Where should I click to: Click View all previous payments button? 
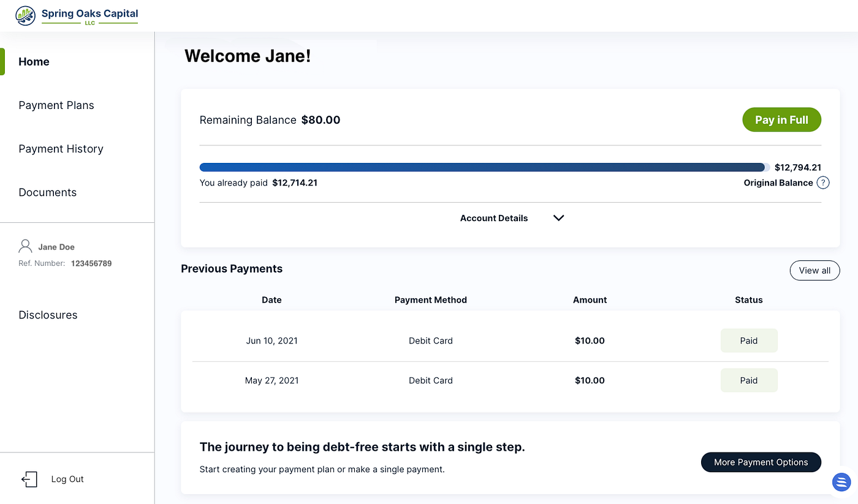(x=814, y=270)
